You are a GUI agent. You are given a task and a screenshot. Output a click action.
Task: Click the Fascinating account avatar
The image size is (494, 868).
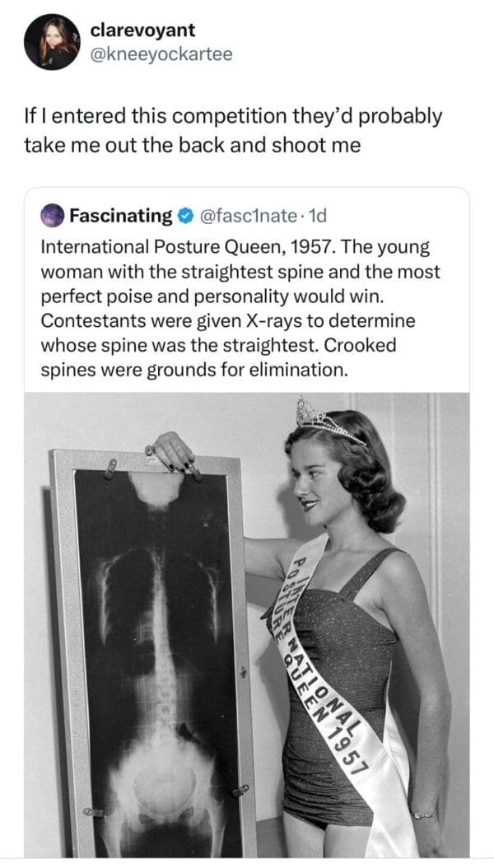53,216
